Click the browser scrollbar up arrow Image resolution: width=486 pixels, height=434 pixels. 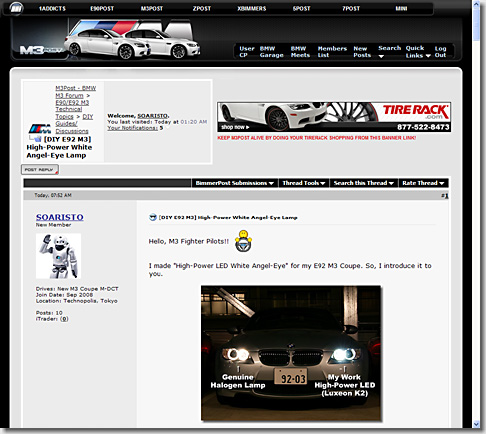point(477,4)
